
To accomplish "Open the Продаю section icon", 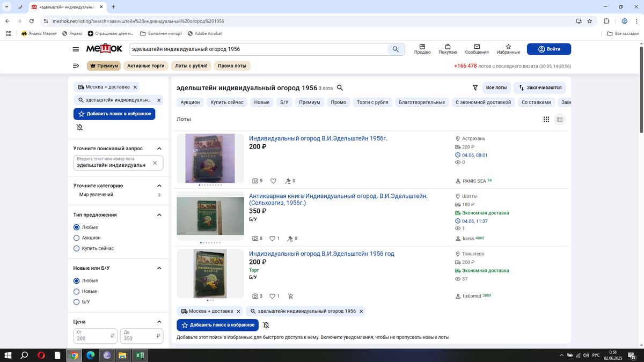I will [x=422, y=47].
